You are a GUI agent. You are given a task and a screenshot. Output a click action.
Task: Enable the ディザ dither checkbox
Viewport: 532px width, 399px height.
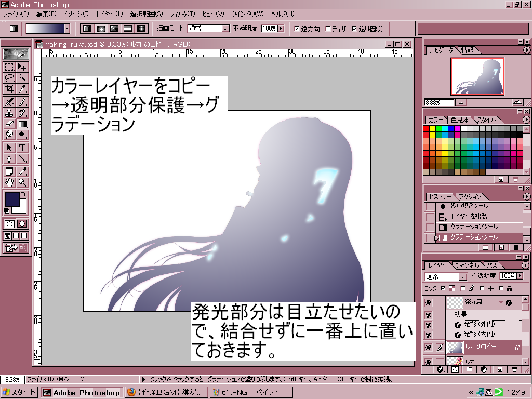pos(328,29)
